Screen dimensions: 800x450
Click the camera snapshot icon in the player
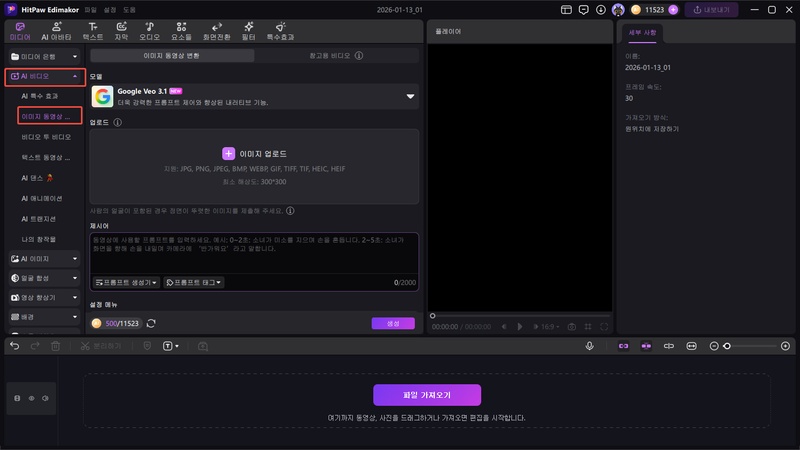(572, 327)
